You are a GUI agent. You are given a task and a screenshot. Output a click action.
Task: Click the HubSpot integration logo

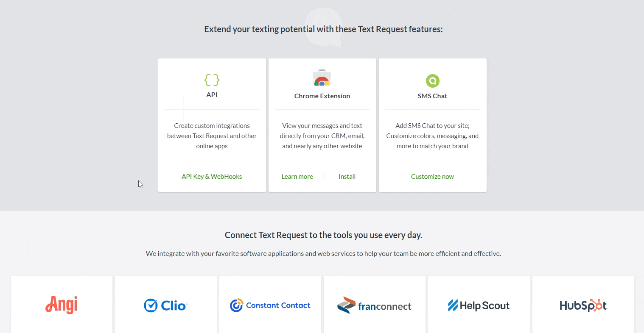point(583,305)
